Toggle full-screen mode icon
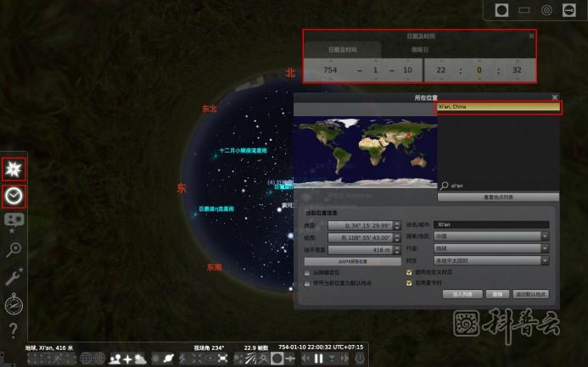This screenshot has width=588, height=367. pyautogui.click(x=223, y=359)
